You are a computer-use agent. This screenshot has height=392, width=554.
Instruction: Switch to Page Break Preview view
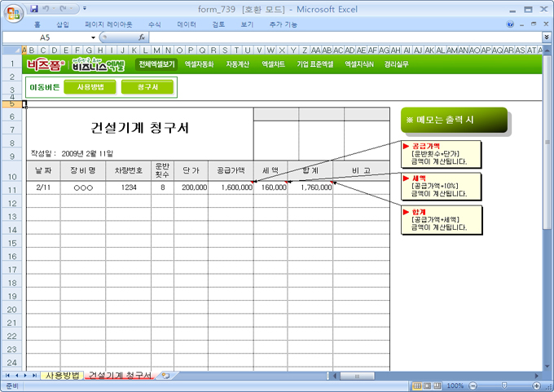tap(437, 385)
